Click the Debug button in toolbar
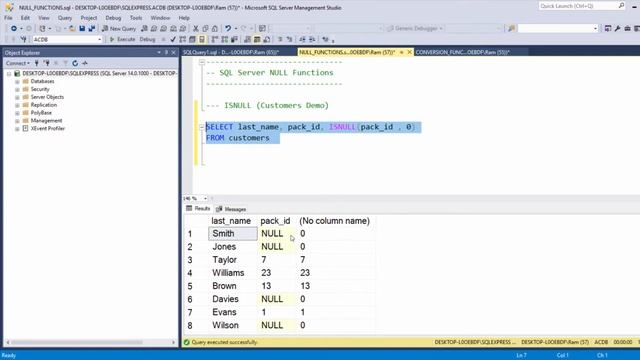The image size is (640, 360). [147, 40]
